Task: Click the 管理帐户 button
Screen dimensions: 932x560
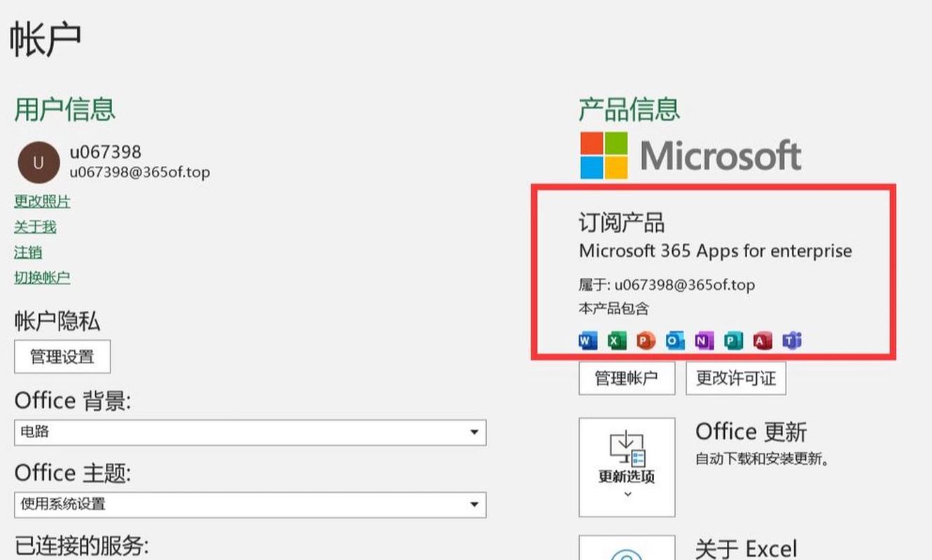Action: 627,379
